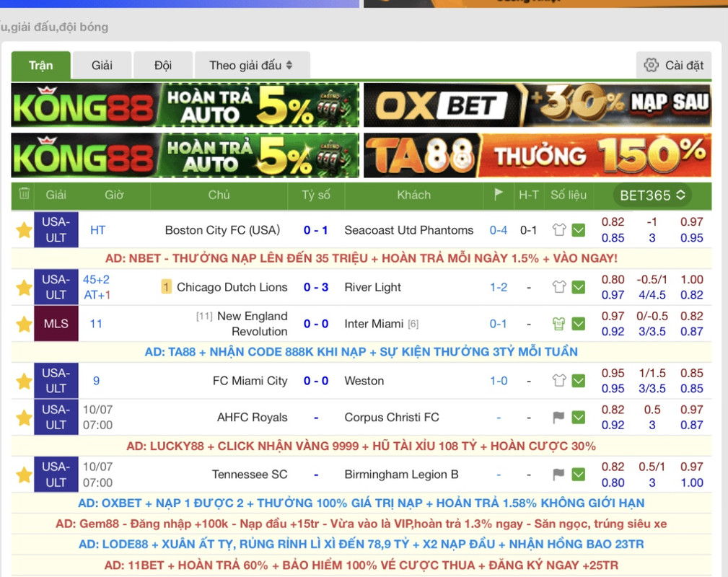Switch to the Trận tab
Screen dimensions: 728x577
[x=41, y=66]
